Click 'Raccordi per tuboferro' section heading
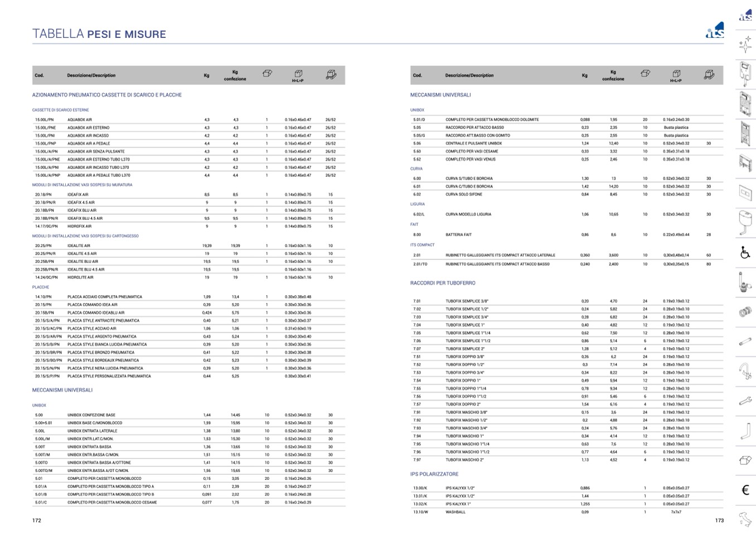Screen dimensions: 756x535 (x=443, y=283)
